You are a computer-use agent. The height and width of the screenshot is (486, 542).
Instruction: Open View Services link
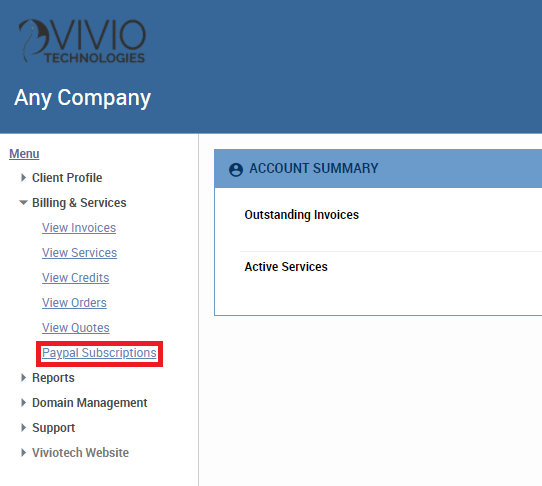pyautogui.click(x=80, y=253)
